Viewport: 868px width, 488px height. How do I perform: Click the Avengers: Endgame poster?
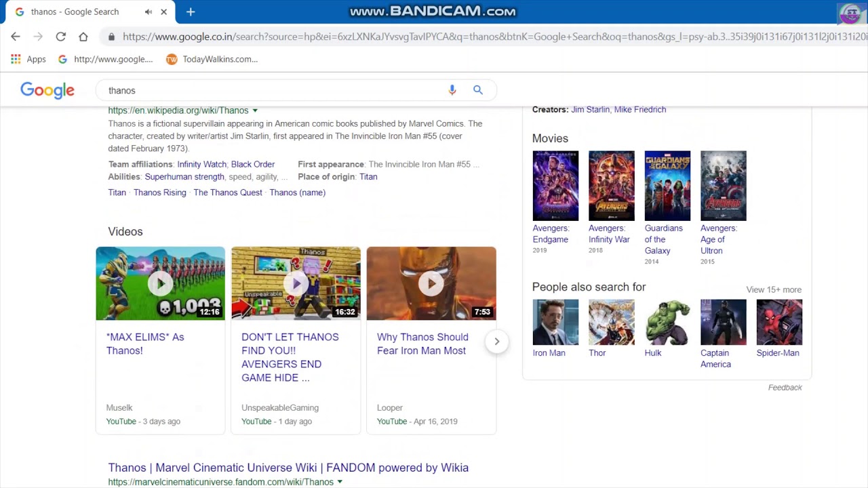555,186
